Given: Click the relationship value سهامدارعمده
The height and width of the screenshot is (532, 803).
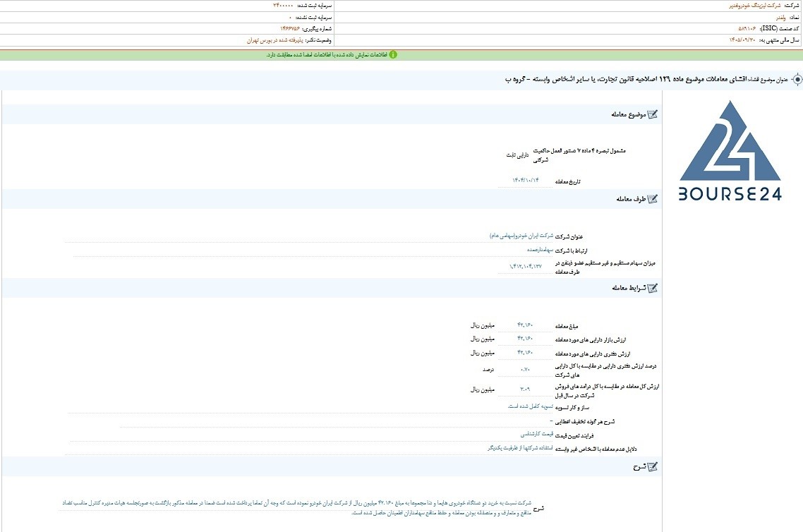Looking at the screenshot, I should click(541, 250).
